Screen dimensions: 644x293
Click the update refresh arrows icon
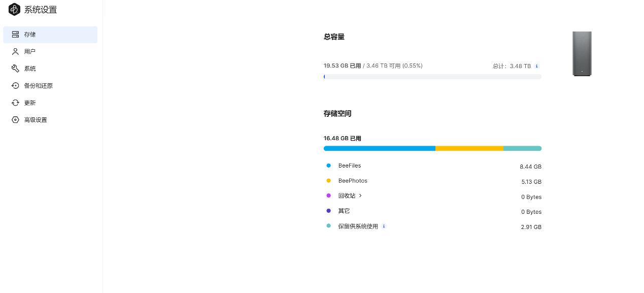pyautogui.click(x=15, y=103)
